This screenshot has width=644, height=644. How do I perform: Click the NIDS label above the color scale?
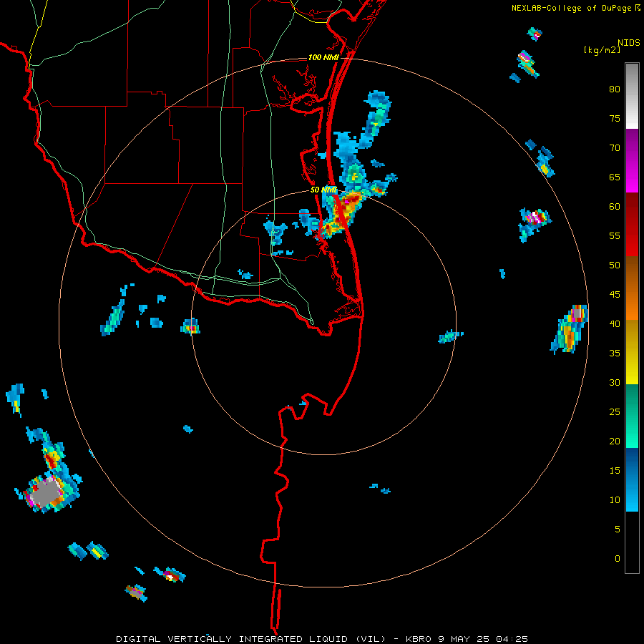[628, 43]
